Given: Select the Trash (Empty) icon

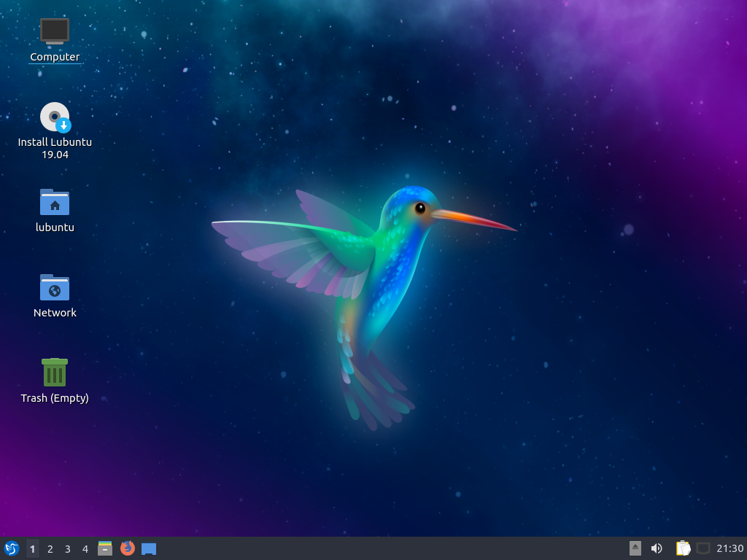Looking at the screenshot, I should point(55,373).
